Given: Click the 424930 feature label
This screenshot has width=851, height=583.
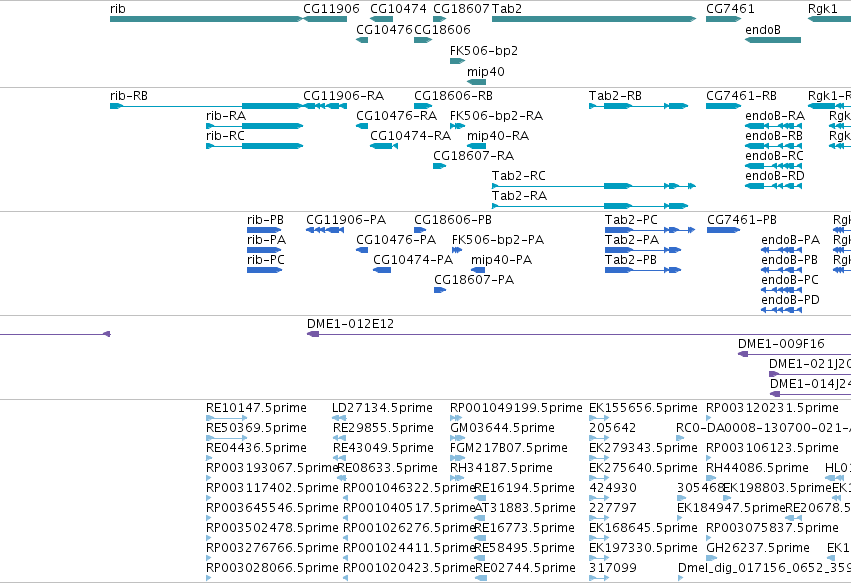Looking at the screenshot, I should [x=613, y=488].
